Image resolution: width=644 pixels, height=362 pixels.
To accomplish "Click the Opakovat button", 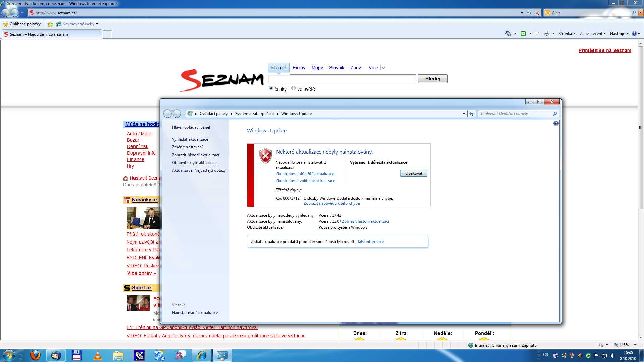I will (413, 173).
